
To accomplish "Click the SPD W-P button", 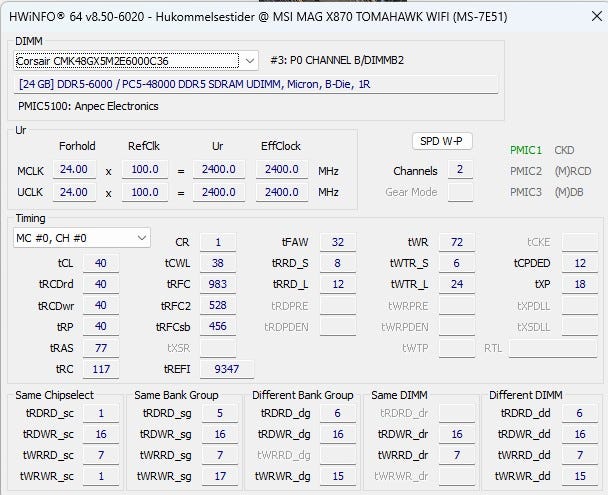I will [x=442, y=141].
